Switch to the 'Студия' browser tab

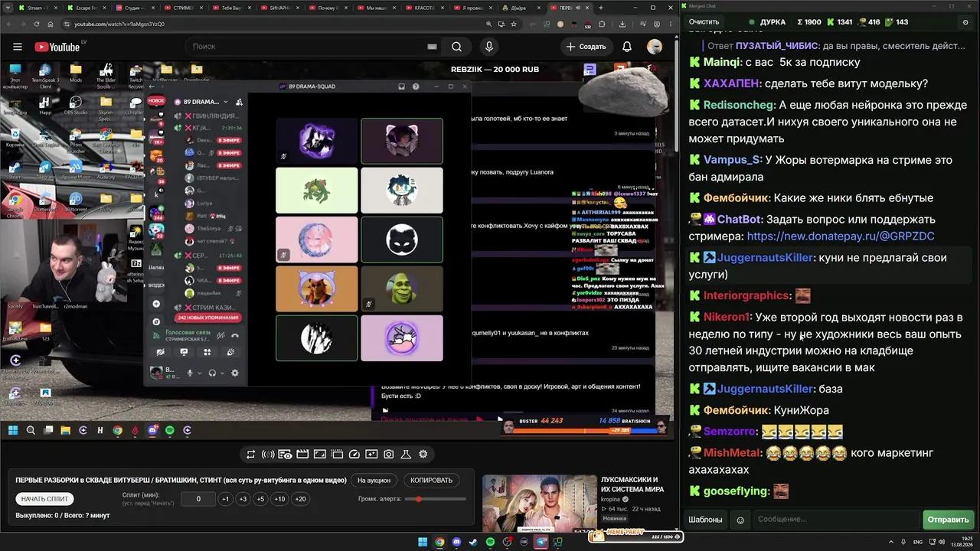tap(136, 8)
